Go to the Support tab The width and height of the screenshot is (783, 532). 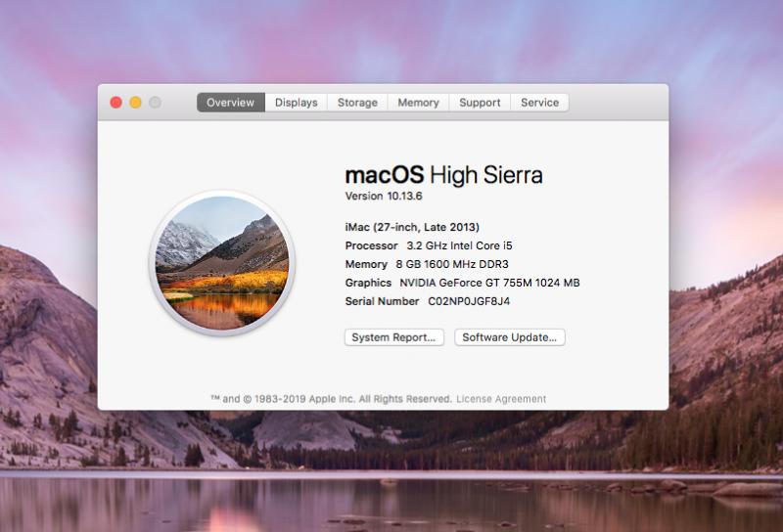[x=480, y=103]
